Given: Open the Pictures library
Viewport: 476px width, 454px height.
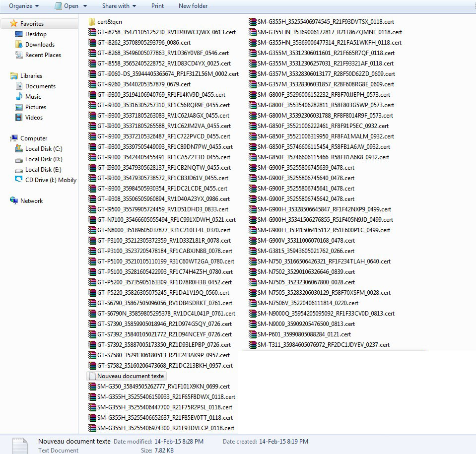Looking at the screenshot, I should click(x=36, y=107).
